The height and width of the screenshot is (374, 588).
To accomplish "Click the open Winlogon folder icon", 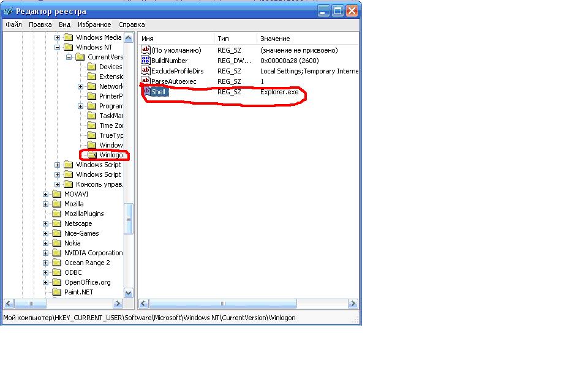I will coord(92,155).
